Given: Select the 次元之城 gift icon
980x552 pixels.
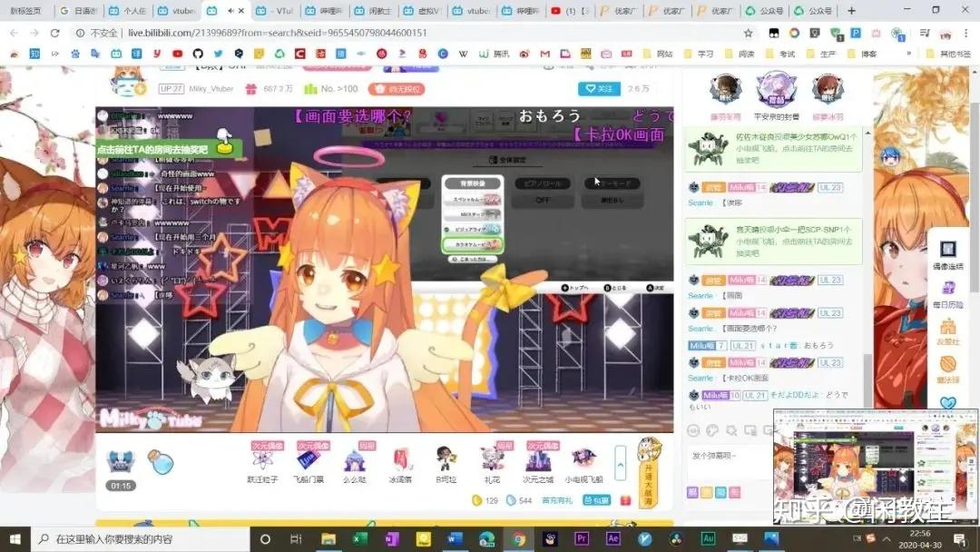Looking at the screenshot, I should (x=538, y=460).
